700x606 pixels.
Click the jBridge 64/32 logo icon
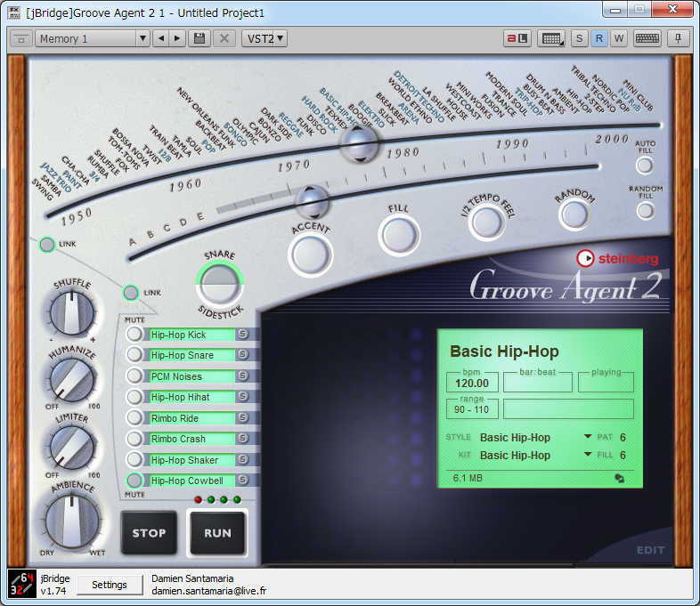(21, 584)
